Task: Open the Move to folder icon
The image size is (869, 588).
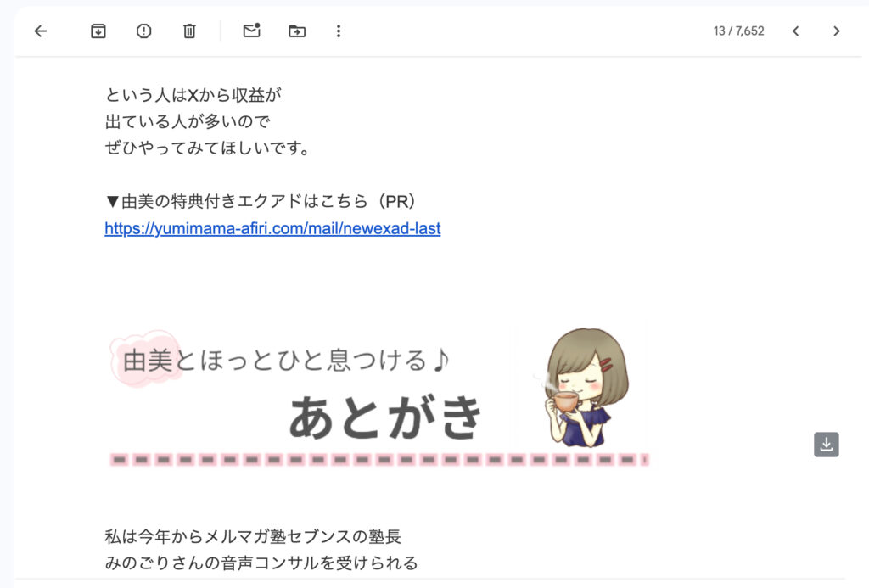Action: tap(297, 31)
